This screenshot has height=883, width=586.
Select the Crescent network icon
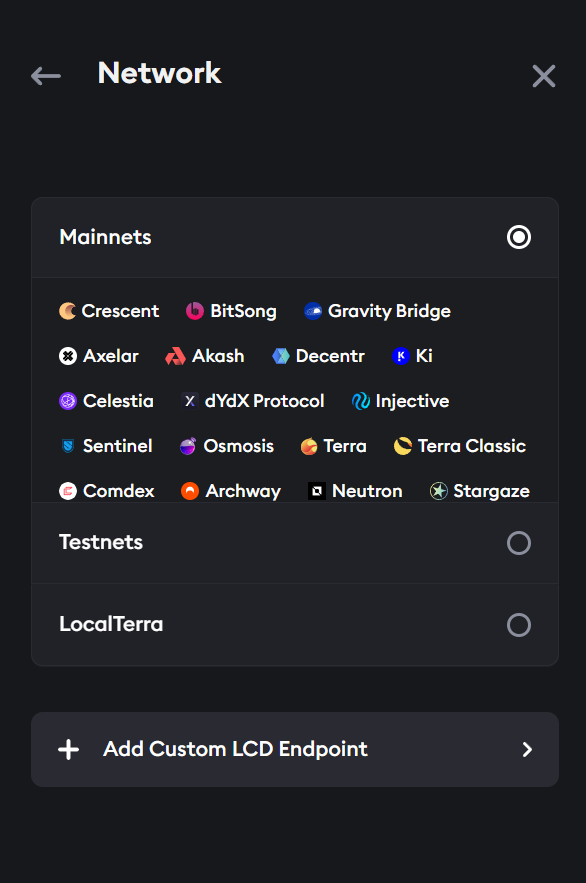click(x=67, y=311)
